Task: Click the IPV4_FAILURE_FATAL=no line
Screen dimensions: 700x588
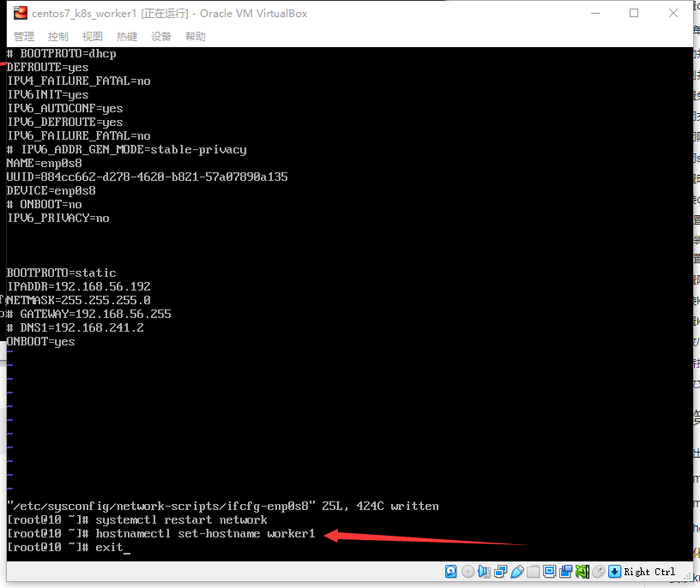Action: [79, 81]
